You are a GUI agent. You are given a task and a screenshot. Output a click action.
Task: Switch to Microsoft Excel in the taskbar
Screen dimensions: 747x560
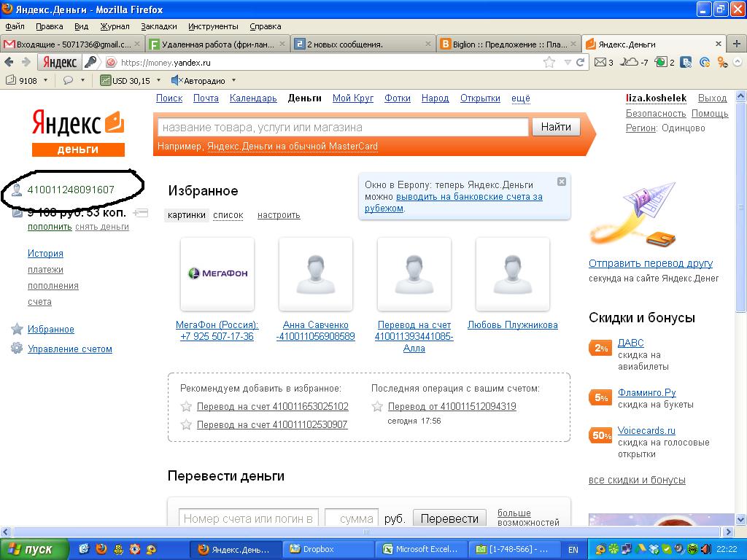(421, 549)
